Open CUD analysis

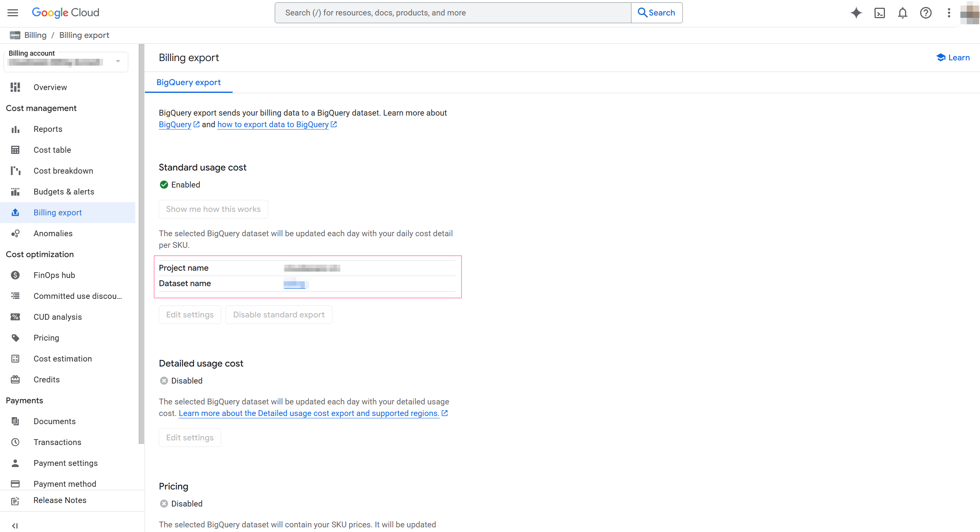[57, 317]
